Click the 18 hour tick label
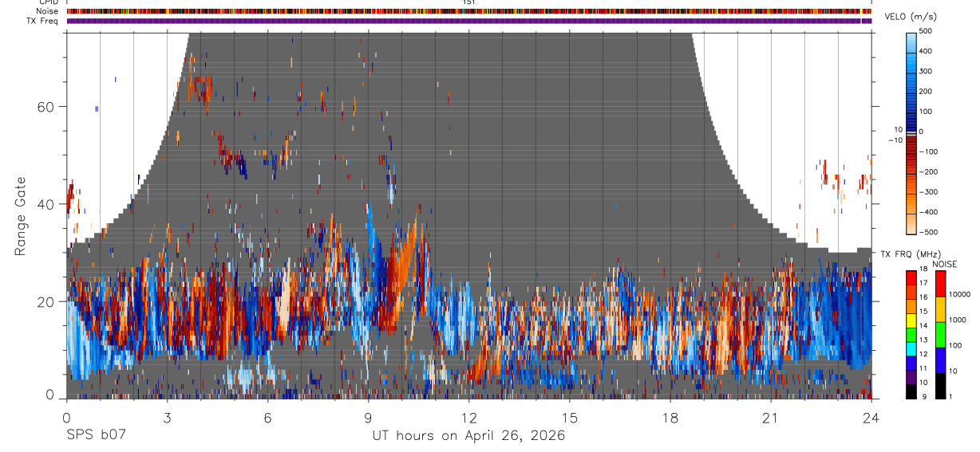The height and width of the screenshot is (452, 980). tap(670, 418)
